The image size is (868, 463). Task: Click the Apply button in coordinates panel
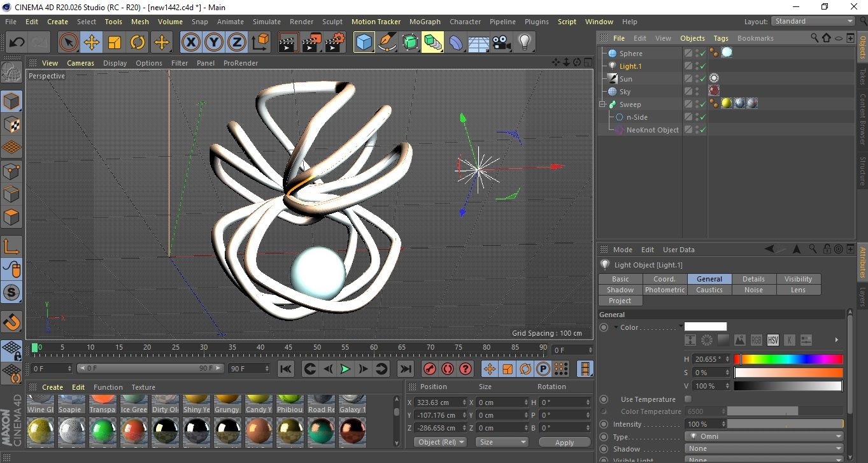tap(564, 442)
